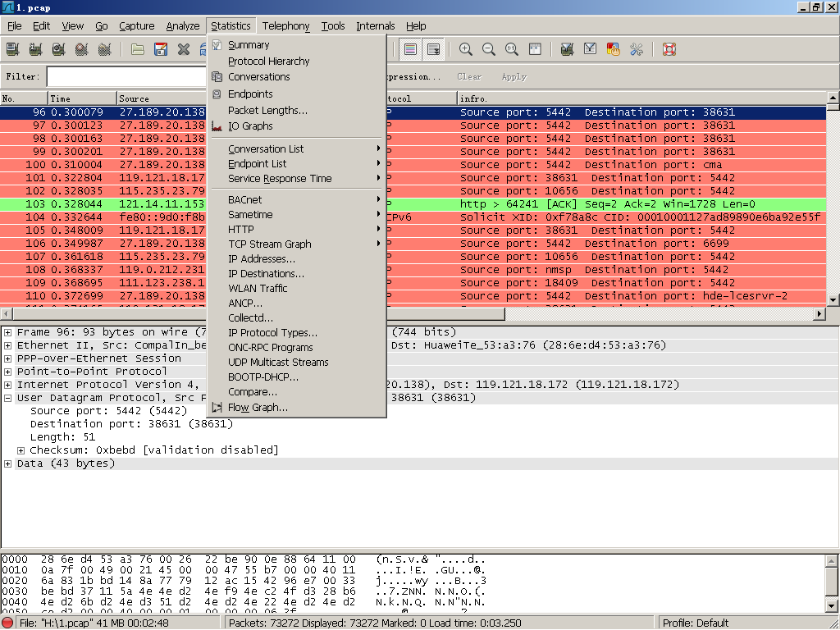Open a capture file folder icon
The image size is (840, 630).
(138, 49)
